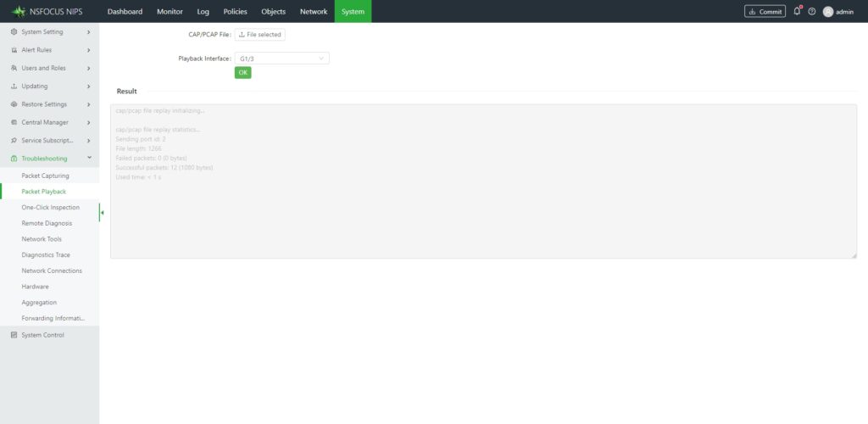
Task: Open Network Connections page
Action: 50,271
